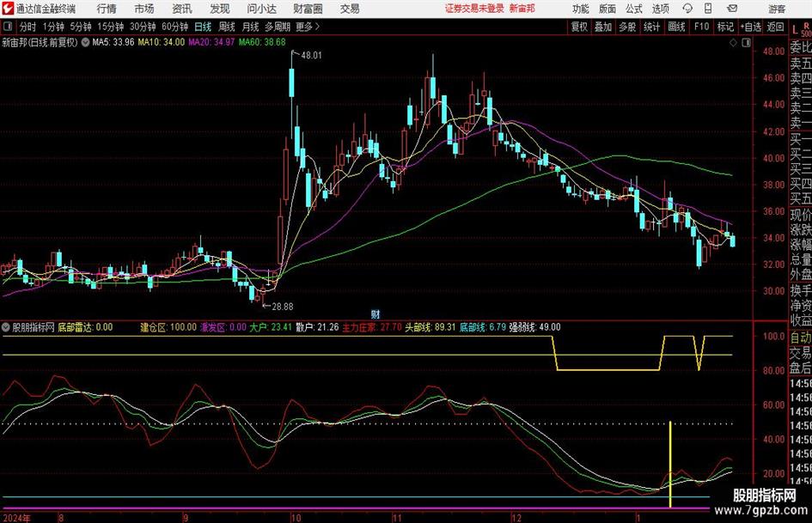Click the 返回 back button
This screenshot has width=812, height=523.
[x=775, y=27]
